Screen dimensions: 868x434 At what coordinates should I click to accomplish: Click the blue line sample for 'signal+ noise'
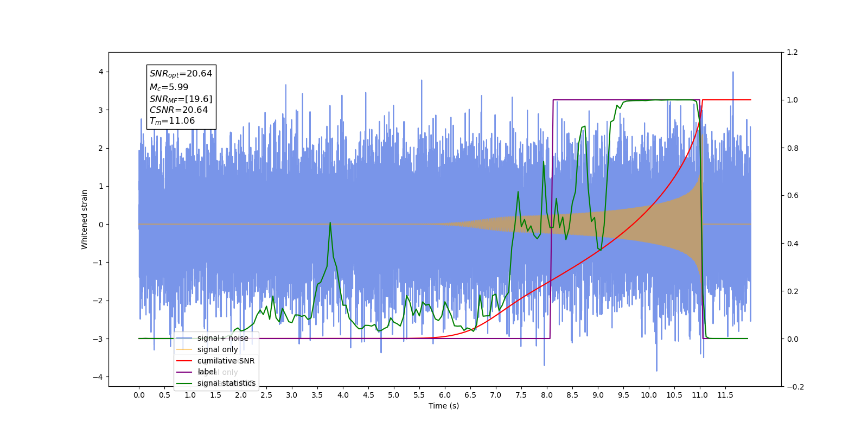pyautogui.click(x=184, y=338)
